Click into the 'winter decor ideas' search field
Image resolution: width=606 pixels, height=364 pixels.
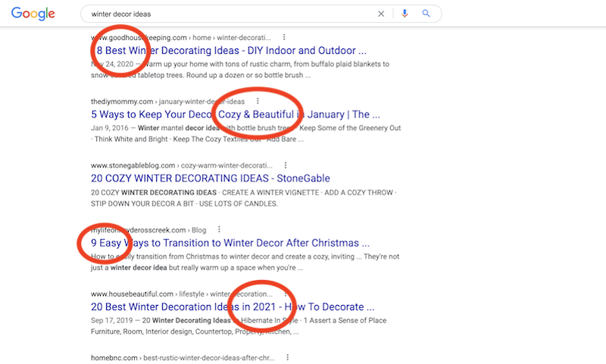[227, 14]
